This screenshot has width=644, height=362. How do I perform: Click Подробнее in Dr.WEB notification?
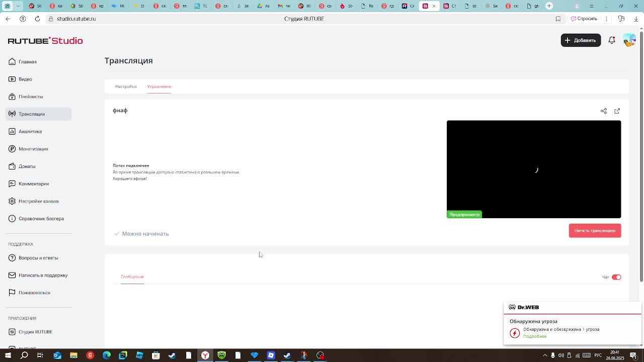point(535,336)
